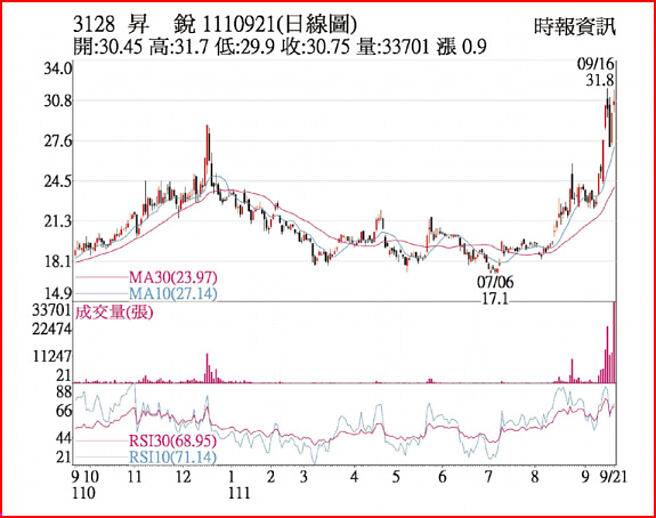
Task: Click the '09/16 31.8' peak annotation
Action: [596, 72]
